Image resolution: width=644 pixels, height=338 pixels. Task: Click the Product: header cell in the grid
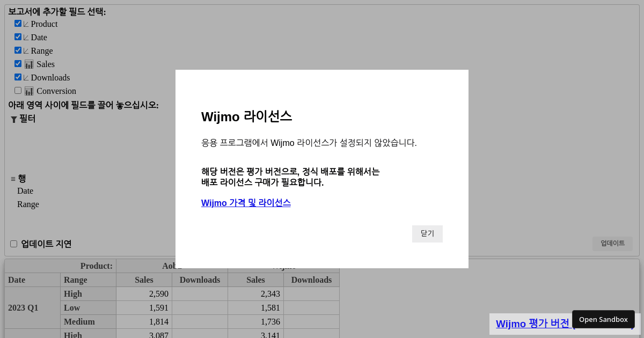[61, 266]
